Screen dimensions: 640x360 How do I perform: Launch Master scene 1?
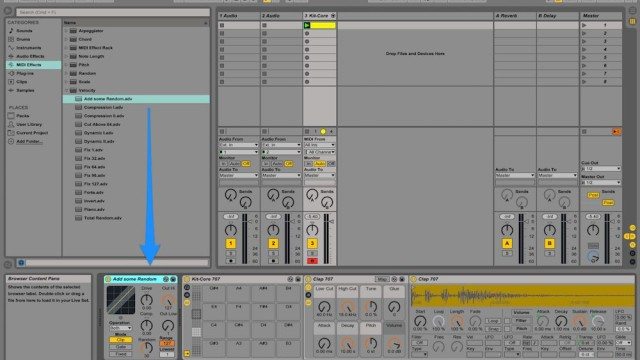[584, 25]
